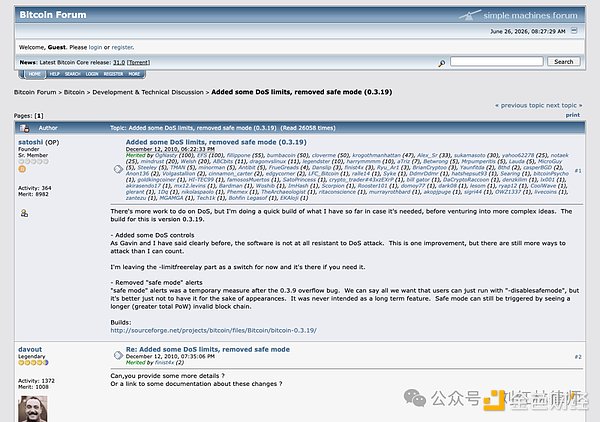Click satoshi's post message icon

118,169
